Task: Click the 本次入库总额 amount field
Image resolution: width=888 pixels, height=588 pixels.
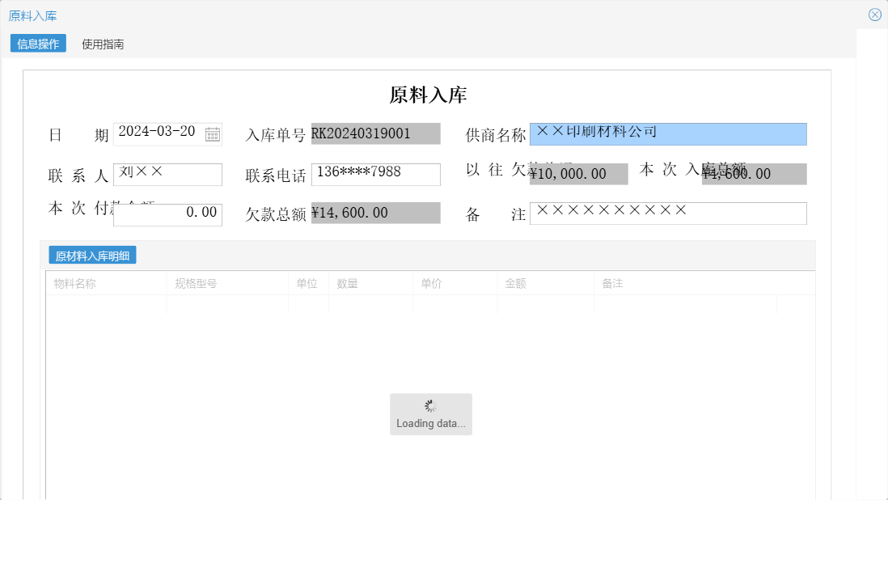Action: click(x=753, y=173)
